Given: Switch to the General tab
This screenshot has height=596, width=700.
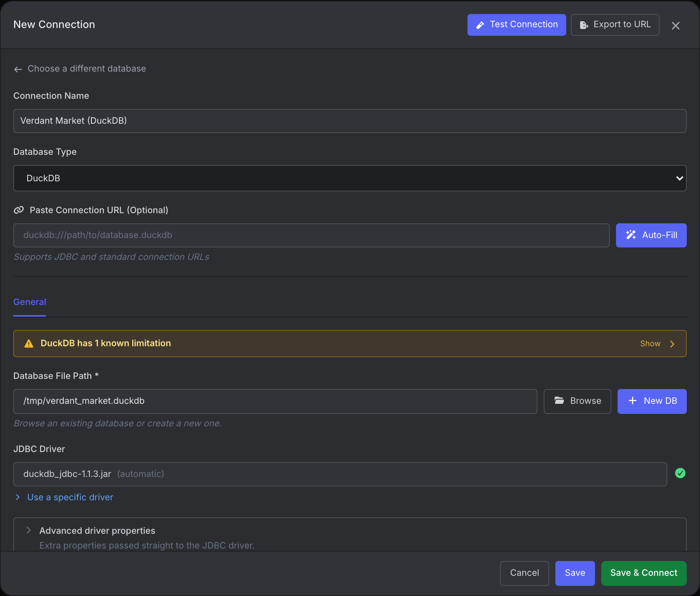Looking at the screenshot, I should tap(30, 302).
